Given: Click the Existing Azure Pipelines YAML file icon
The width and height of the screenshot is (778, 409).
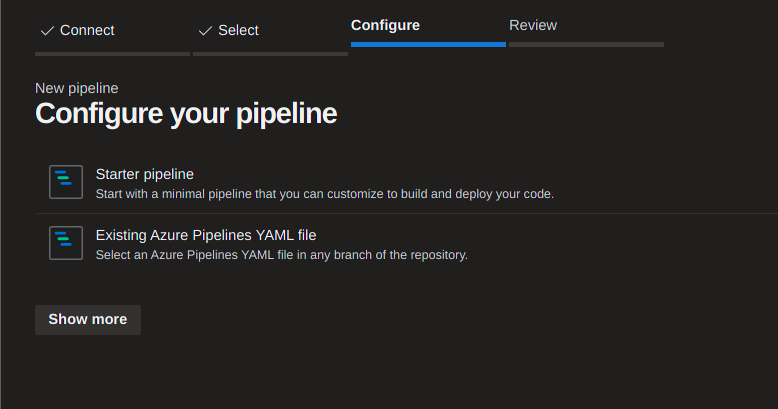Looking at the screenshot, I should [66, 243].
